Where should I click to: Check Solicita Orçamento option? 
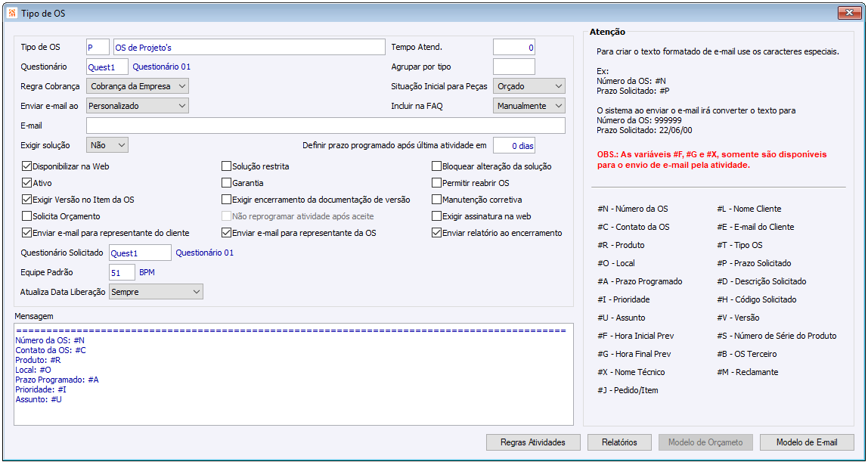[27, 216]
